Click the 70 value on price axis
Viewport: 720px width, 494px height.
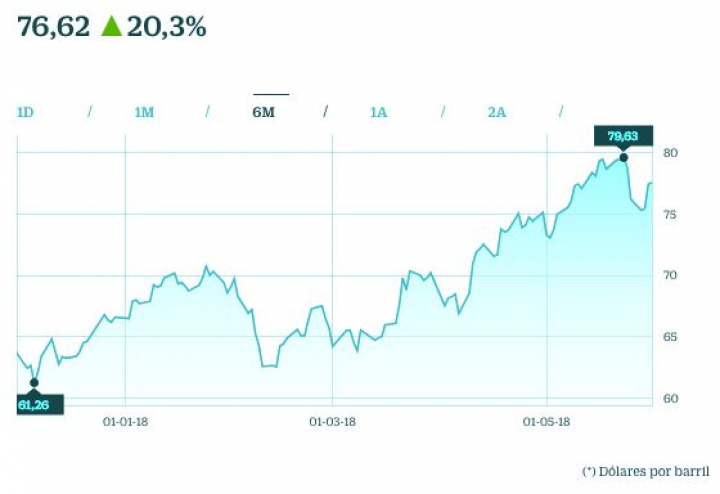(x=671, y=276)
